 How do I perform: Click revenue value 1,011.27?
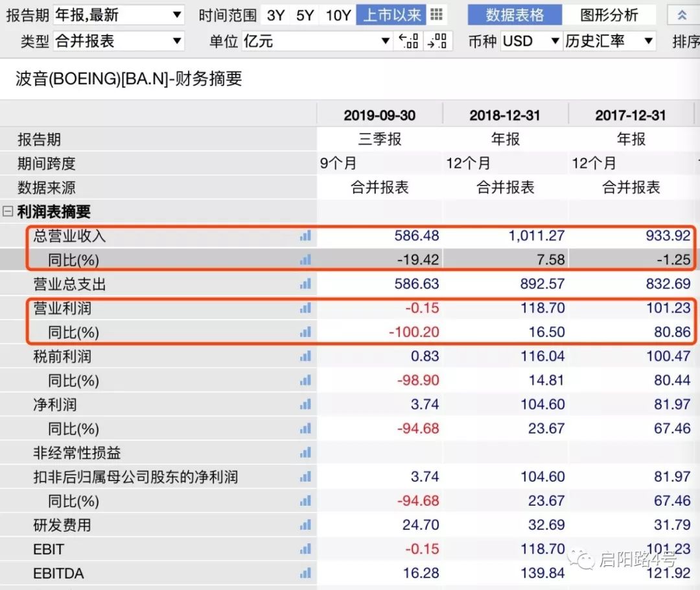coord(537,236)
